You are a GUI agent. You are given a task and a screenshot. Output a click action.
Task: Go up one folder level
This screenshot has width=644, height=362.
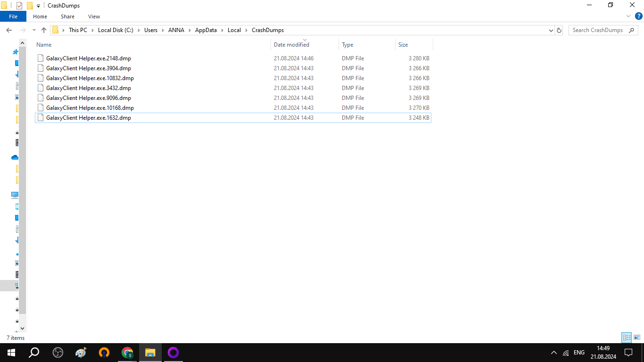tap(44, 30)
